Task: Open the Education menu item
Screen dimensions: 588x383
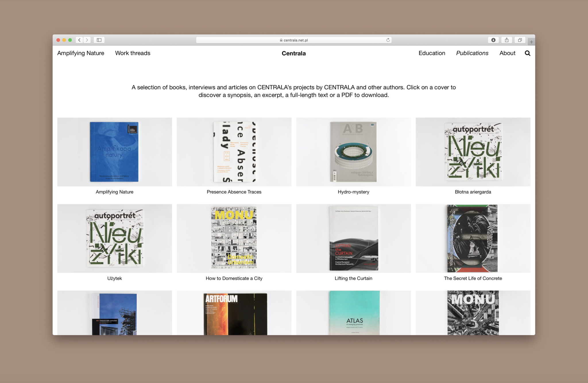Action: [x=432, y=53]
